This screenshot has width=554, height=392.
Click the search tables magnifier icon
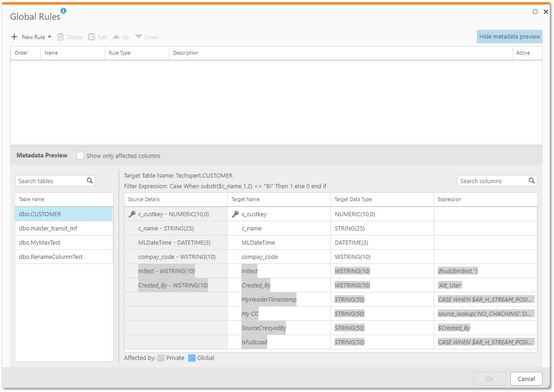[x=90, y=181]
